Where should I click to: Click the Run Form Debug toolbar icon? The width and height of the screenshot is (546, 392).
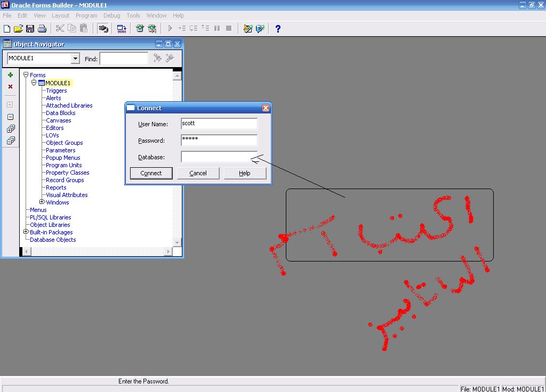(x=152, y=29)
